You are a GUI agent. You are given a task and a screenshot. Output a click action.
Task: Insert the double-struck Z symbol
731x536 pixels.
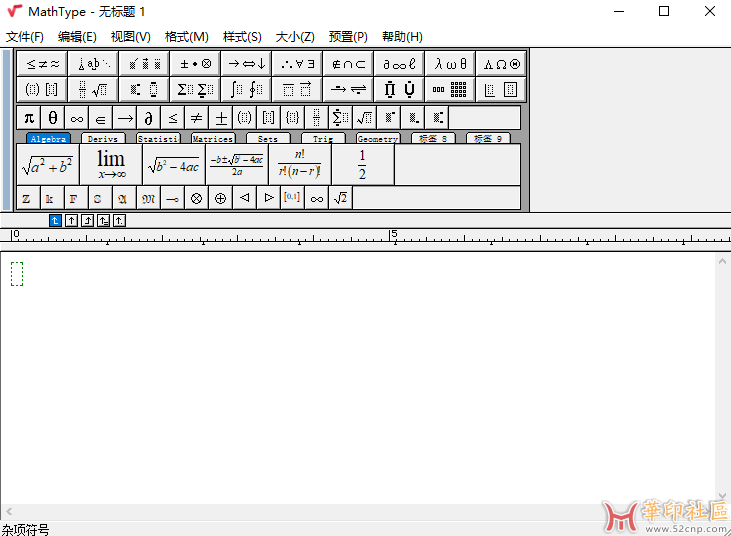click(x=29, y=199)
